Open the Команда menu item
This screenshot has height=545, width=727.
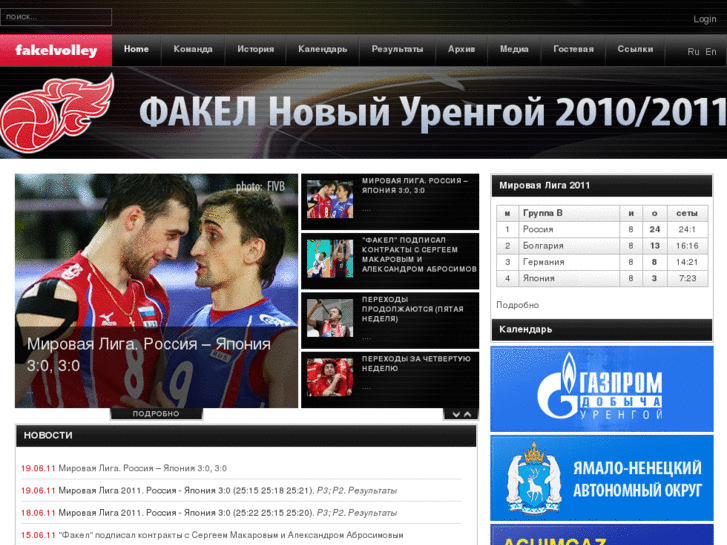(x=193, y=49)
